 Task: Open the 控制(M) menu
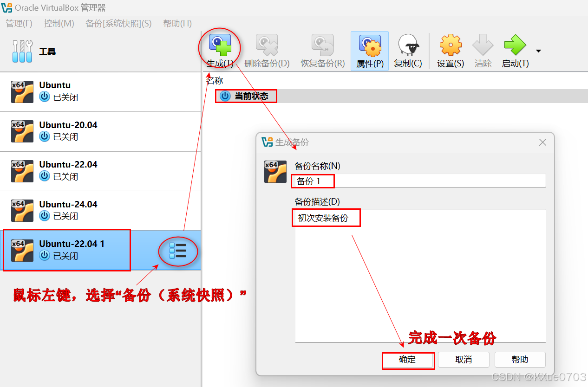59,23
